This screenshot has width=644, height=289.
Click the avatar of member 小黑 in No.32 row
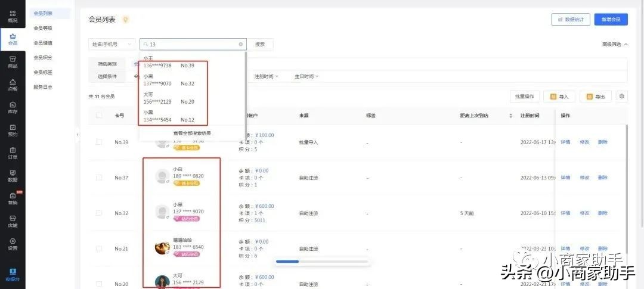coord(163,212)
